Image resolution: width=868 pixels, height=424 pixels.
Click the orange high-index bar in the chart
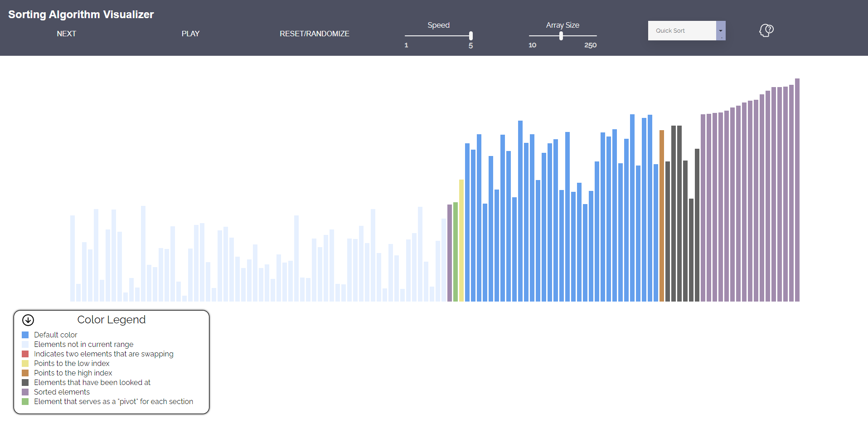(662, 213)
